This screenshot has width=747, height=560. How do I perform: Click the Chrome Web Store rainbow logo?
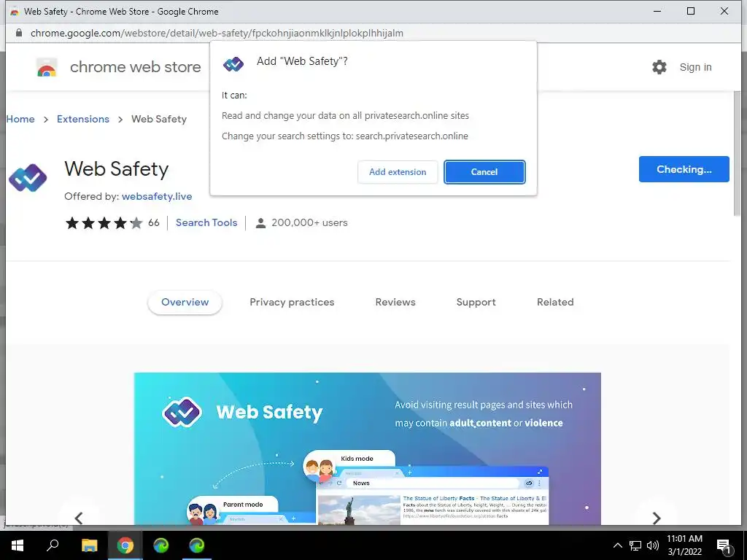coord(47,68)
